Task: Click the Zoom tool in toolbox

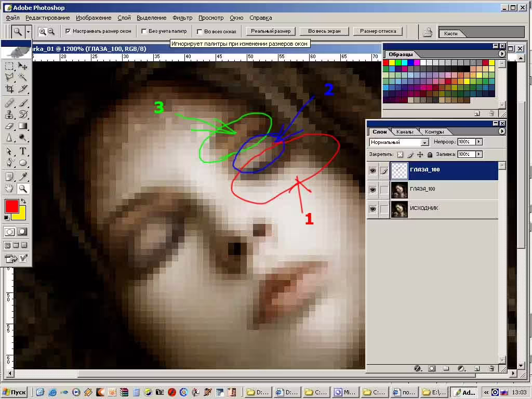Action: pyautogui.click(x=23, y=188)
